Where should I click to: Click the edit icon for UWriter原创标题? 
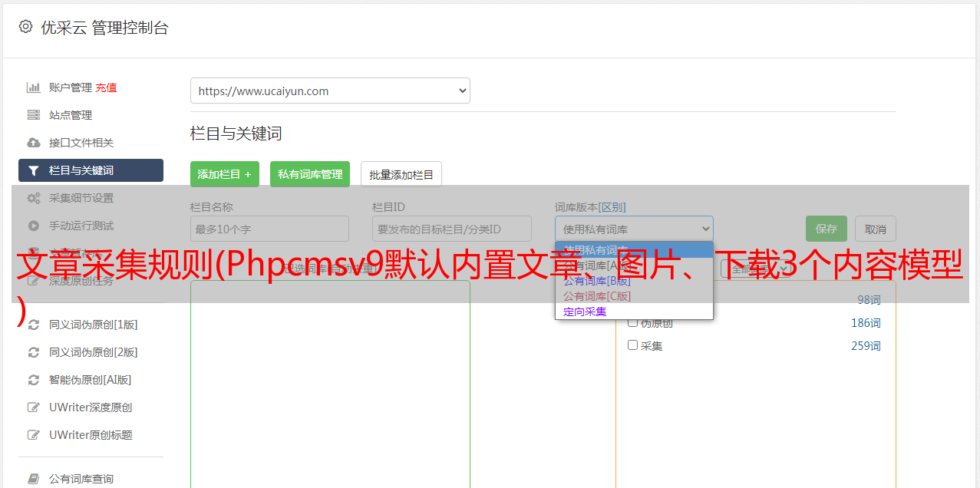tap(33, 435)
